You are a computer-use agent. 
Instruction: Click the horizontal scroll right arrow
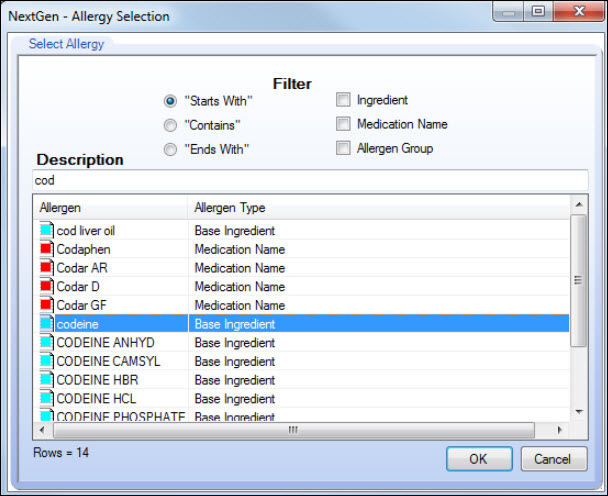pos(560,430)
